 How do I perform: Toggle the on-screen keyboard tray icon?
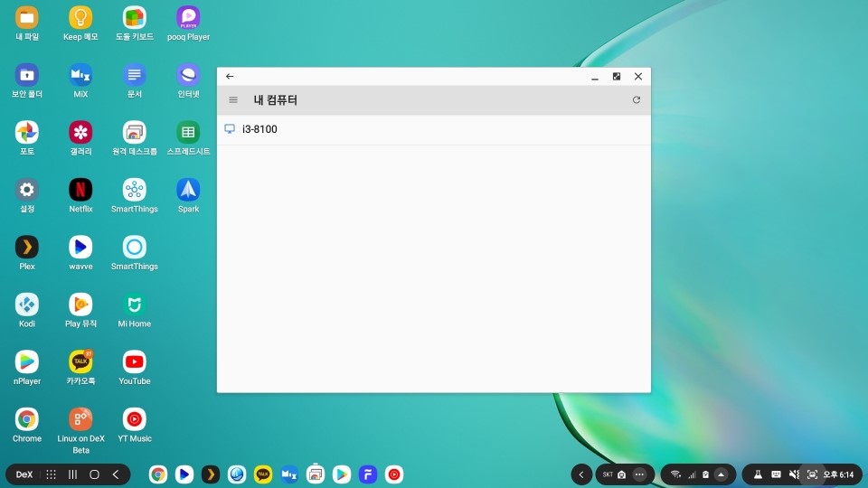coord(776,474)
